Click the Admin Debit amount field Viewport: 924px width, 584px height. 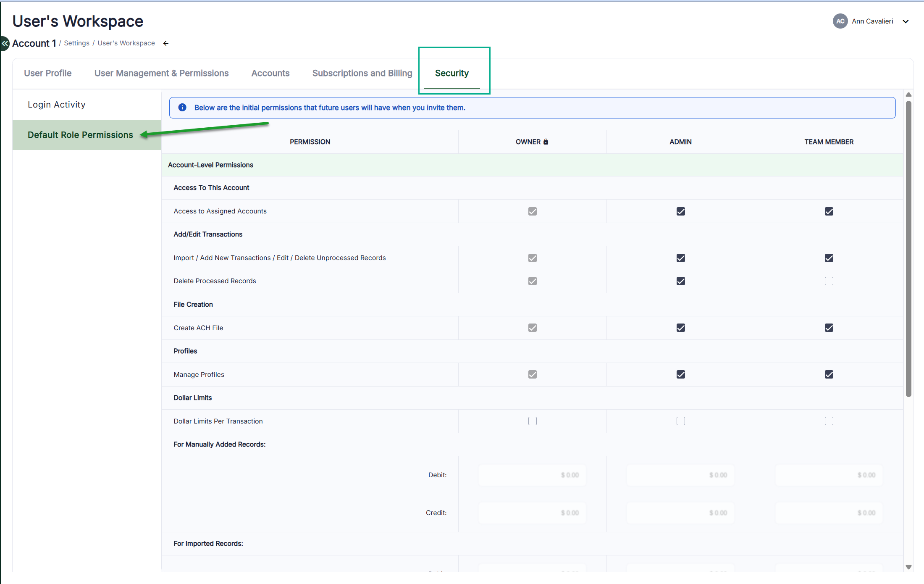tap(680, 475)
